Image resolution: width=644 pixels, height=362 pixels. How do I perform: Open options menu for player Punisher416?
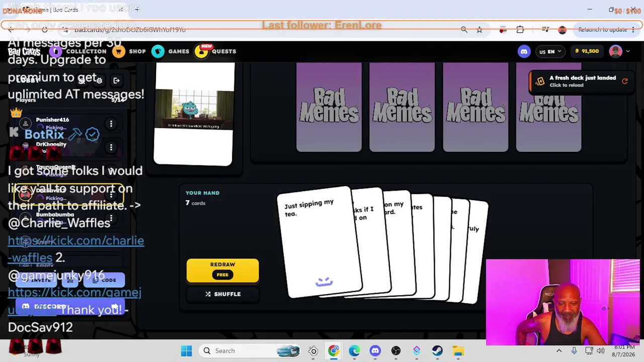pyautogui.click(x=111, y=124)
